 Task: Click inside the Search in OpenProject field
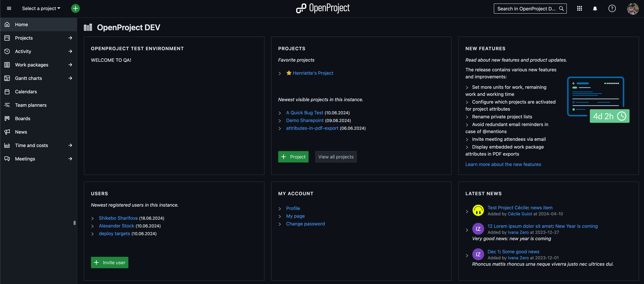pyautogui.click(x=525, y=8)
